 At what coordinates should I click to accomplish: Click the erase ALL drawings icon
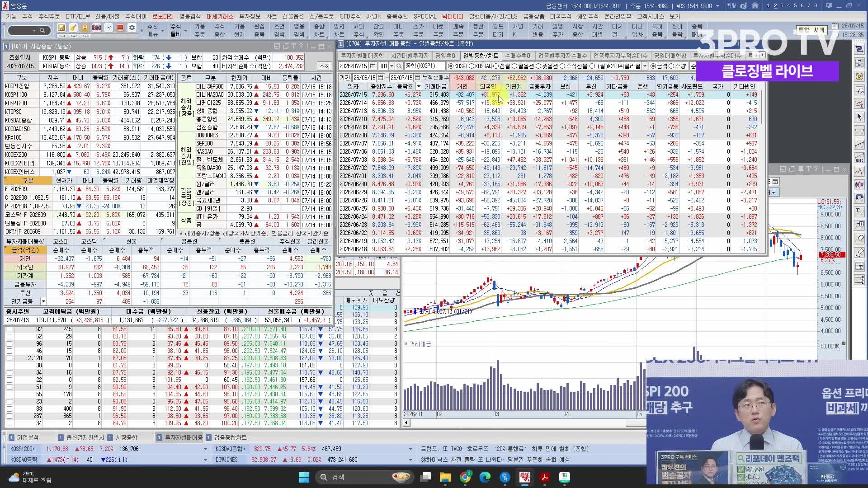pos(859,253)
